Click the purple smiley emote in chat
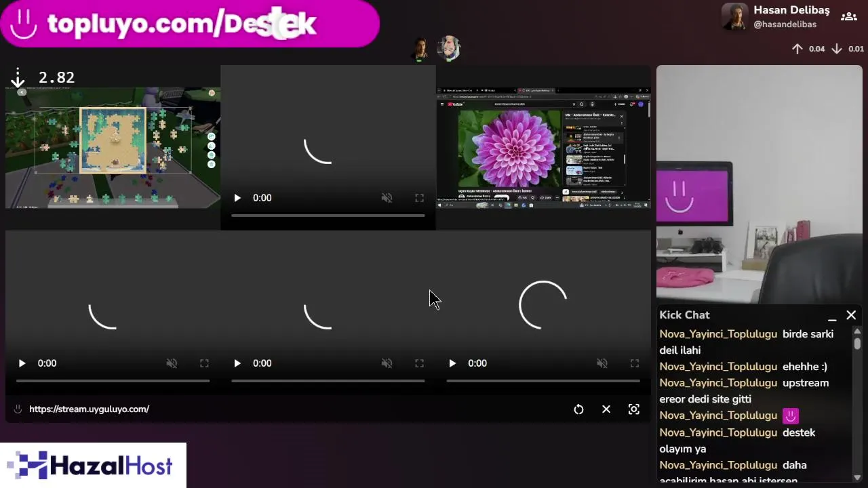 pos(791,415)
